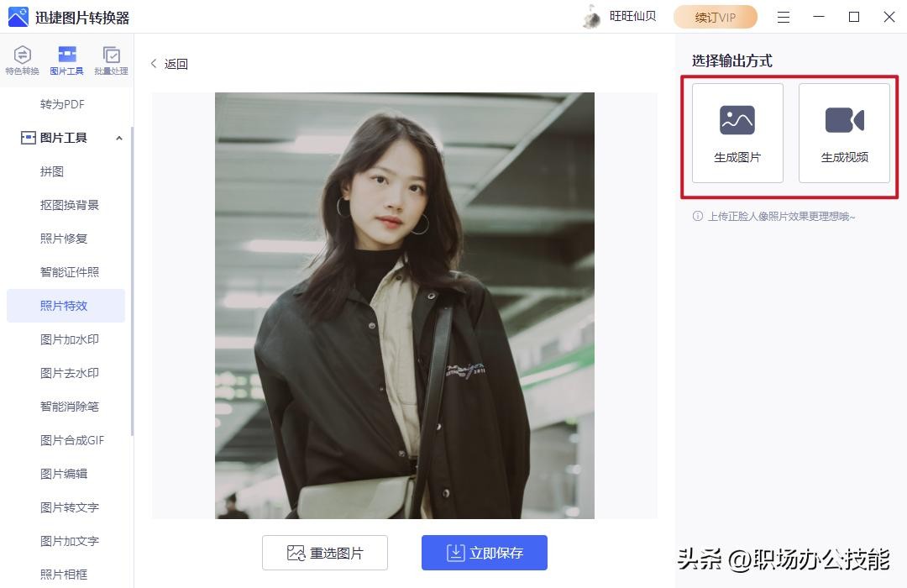
Task: Click the 续订VIP button
Action: [x=715, y=18]
